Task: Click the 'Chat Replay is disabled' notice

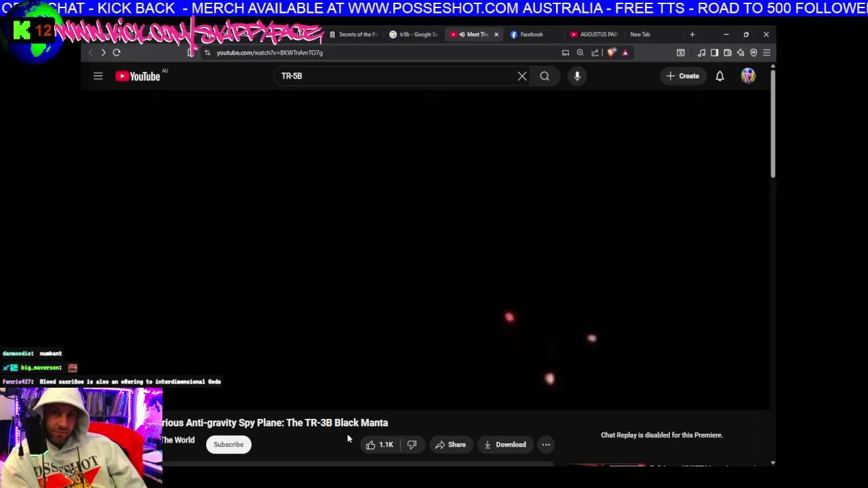Action: coord(662,435)
